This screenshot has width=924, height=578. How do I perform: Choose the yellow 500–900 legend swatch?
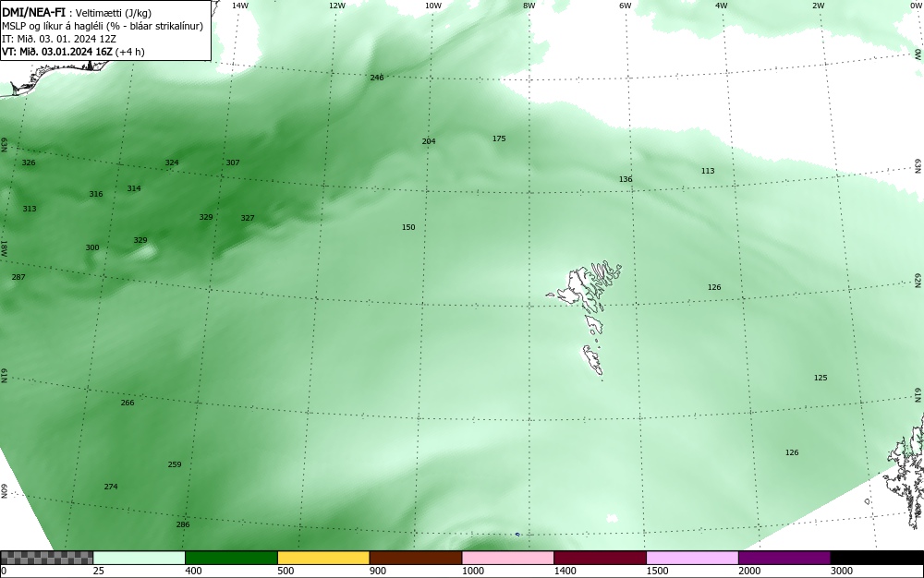pos(323,558)
